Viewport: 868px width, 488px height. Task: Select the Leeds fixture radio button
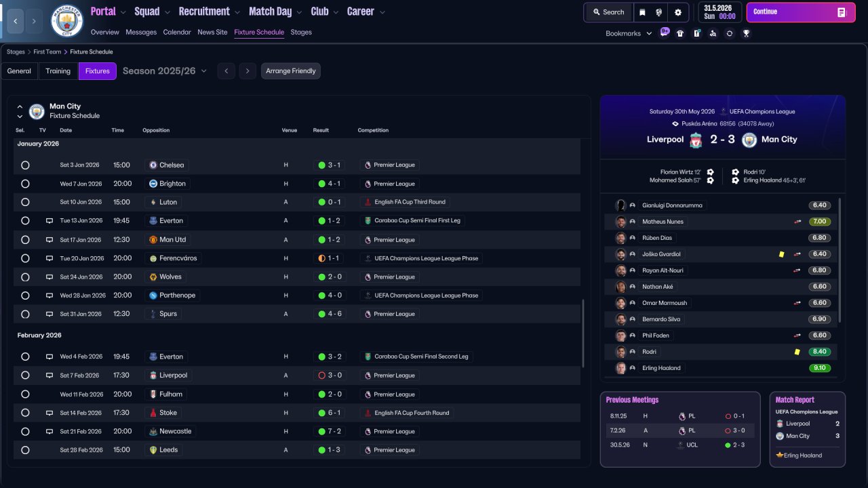point(25,450)
